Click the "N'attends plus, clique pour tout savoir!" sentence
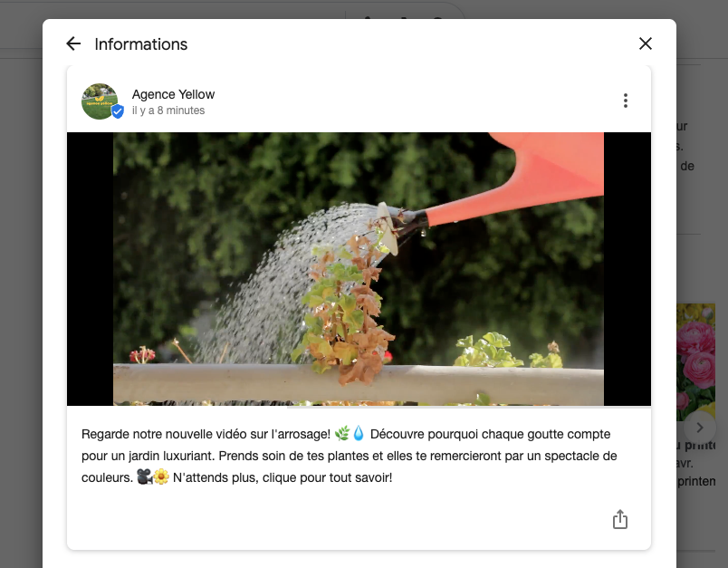This screenshot has height=568, width=728. pyautogui.click(x=283, y=477)
